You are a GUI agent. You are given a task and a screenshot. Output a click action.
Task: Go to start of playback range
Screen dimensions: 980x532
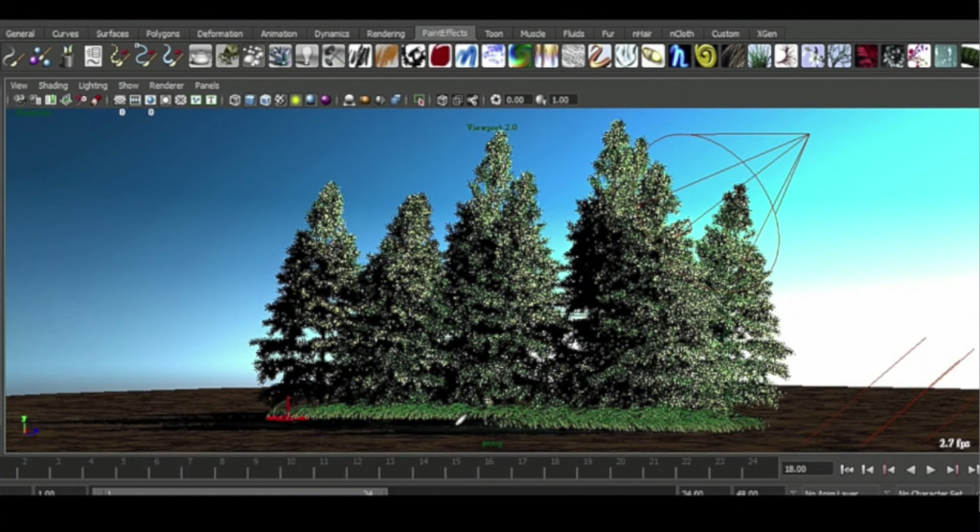point(847,470)
